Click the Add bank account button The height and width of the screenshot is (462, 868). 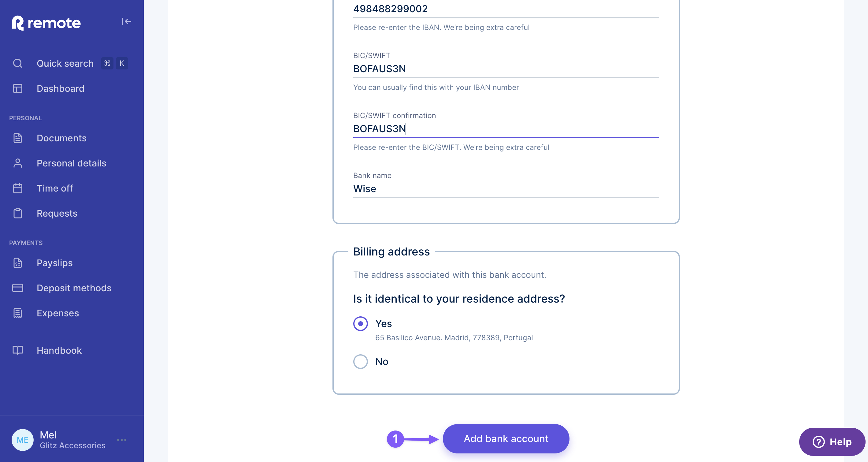pos(506,438)
